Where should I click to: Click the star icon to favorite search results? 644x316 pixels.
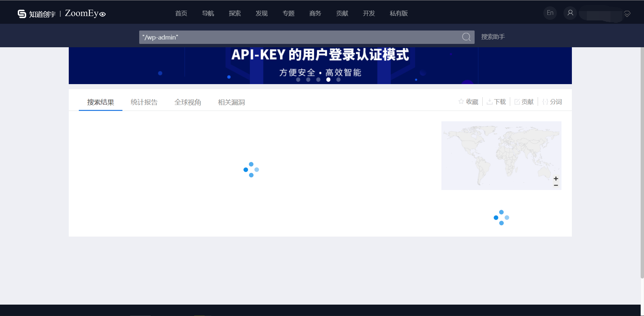tap(462, 102)
